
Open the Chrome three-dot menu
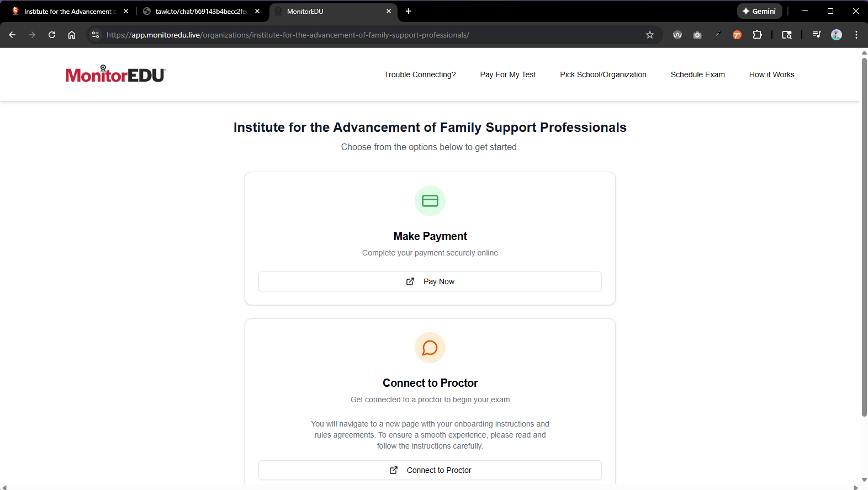click(x=856, y=35)
